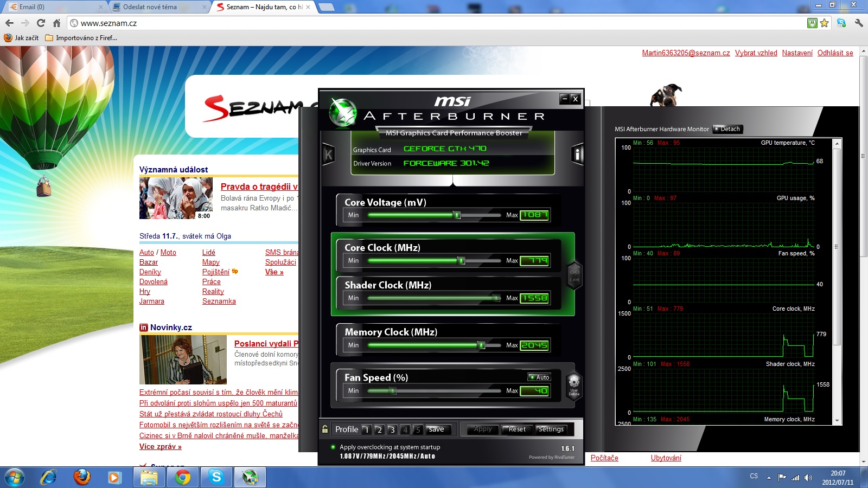Click the profile Save button
The image size is (868, 488).
click(x=437, y=429)
